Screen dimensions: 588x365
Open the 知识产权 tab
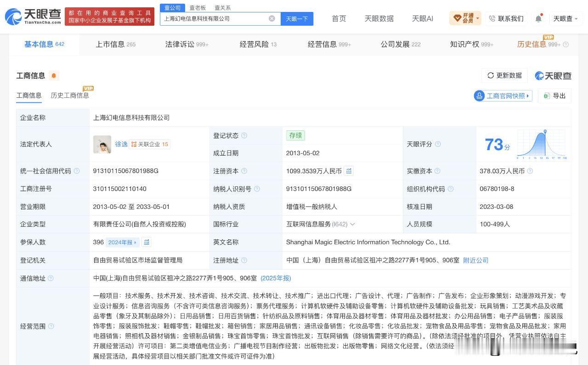(x=472, y=45)
